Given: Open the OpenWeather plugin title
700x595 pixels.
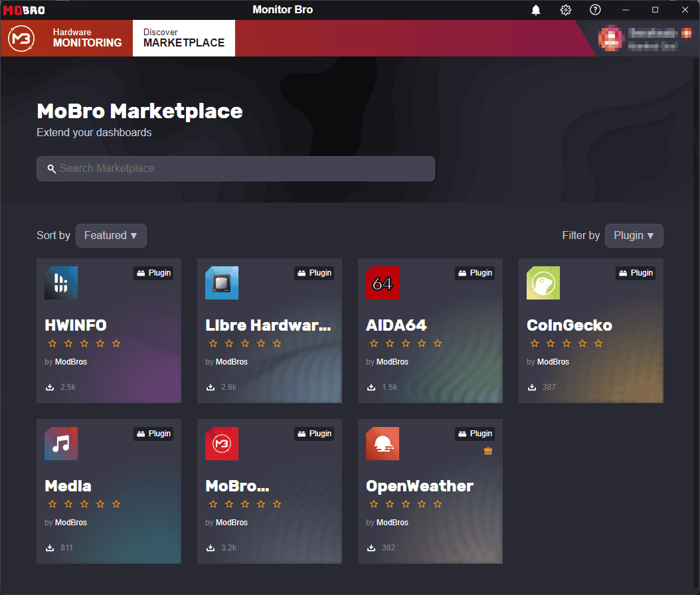Looking at the screenshot, I should [x=420, y=486].
